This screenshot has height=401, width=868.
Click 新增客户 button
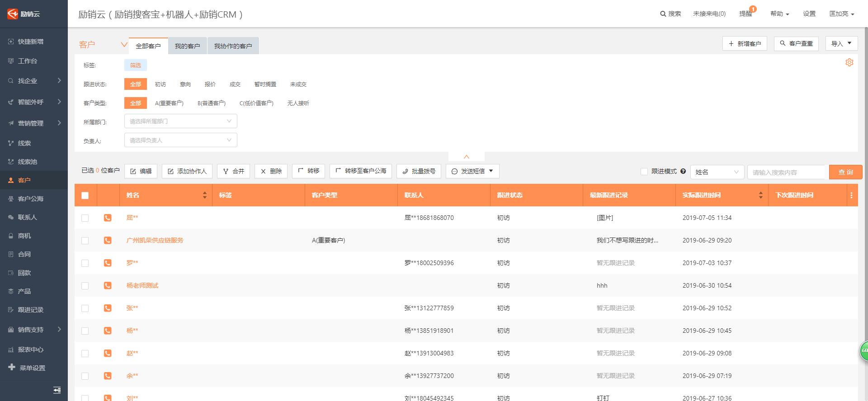[x=745, y=43]
